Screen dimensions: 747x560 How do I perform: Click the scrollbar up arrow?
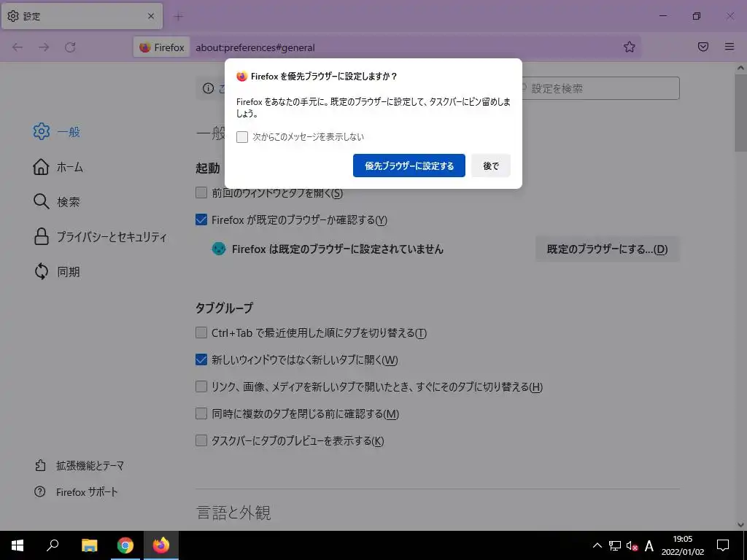tap(740, 68)
